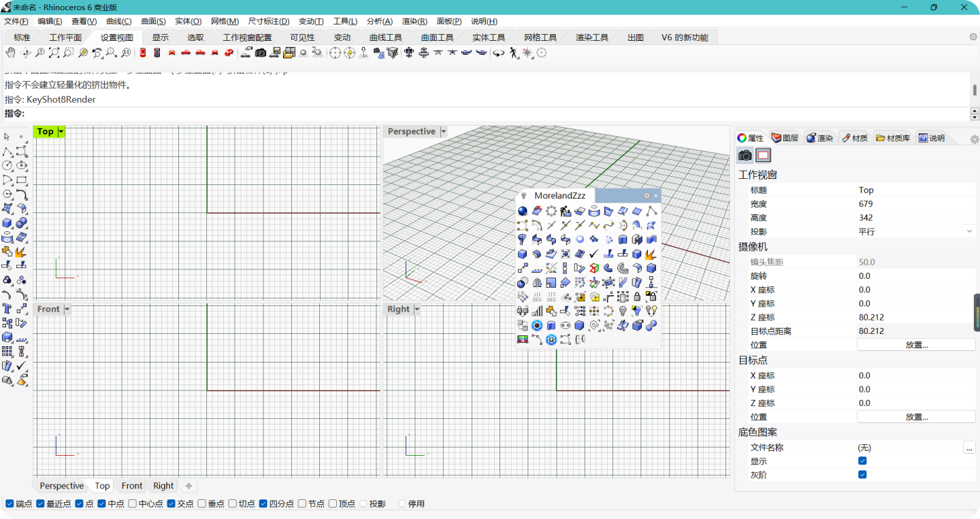The height and width of the screenshot is (519, 980).
Task: Click the checkmark icon in left sidebar
Action: pos(22,365)
